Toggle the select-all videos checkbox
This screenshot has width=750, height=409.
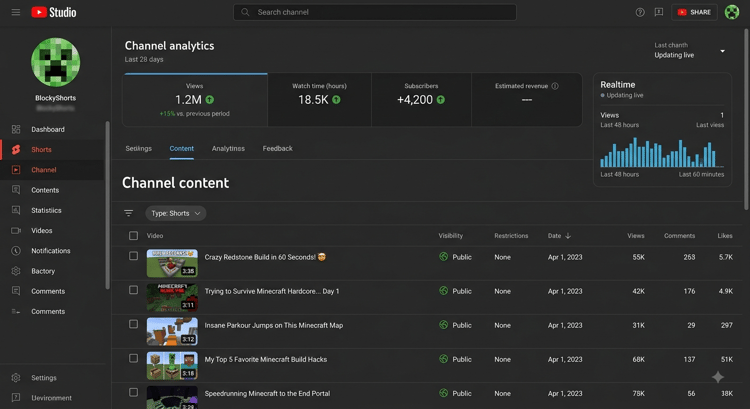[133, 235]
